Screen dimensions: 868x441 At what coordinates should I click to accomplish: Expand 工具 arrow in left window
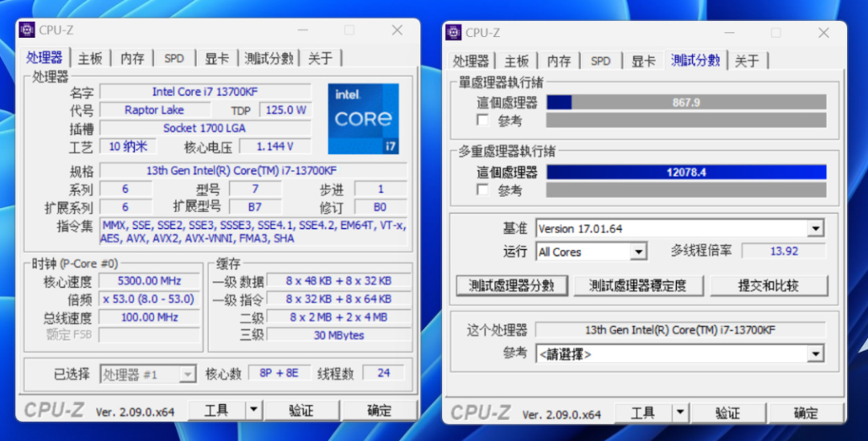(253, 410)
